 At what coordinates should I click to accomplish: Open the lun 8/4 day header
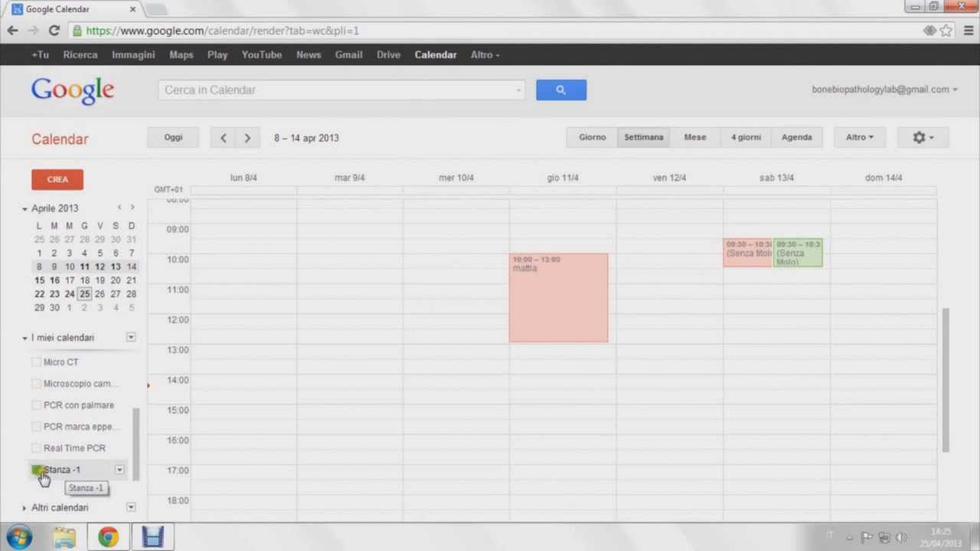tap(243, 178)
